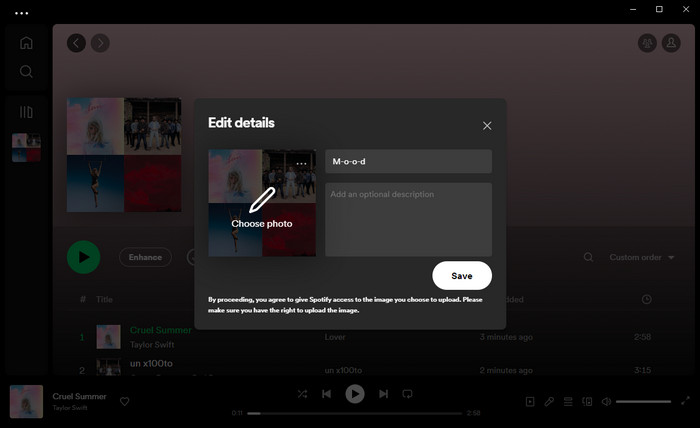Open the Lover album link
This screenshot has height=428, width=700.
pyautogui.click(x=335, y=337)
